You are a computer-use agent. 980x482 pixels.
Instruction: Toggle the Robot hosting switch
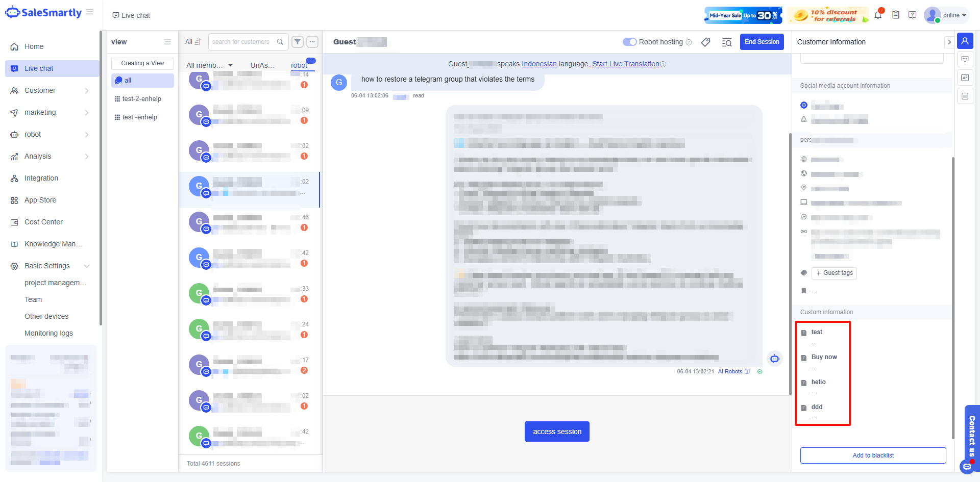pos(629,42)
